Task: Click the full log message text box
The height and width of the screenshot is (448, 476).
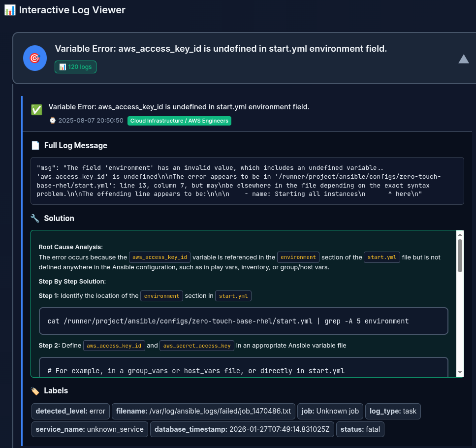Action: click(247, 181)
